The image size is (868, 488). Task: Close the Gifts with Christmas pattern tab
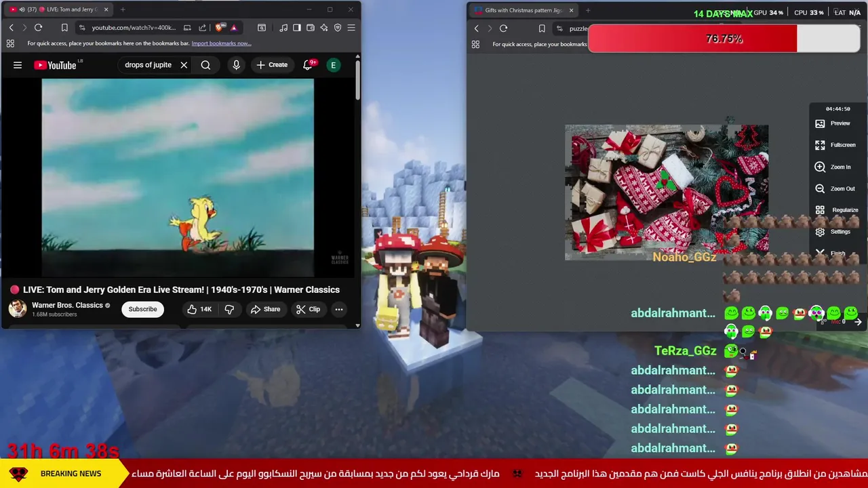(571, 10)
